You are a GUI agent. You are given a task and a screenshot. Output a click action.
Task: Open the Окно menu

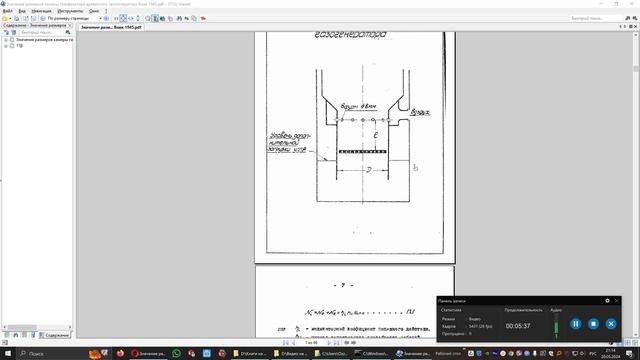point(94,11)
